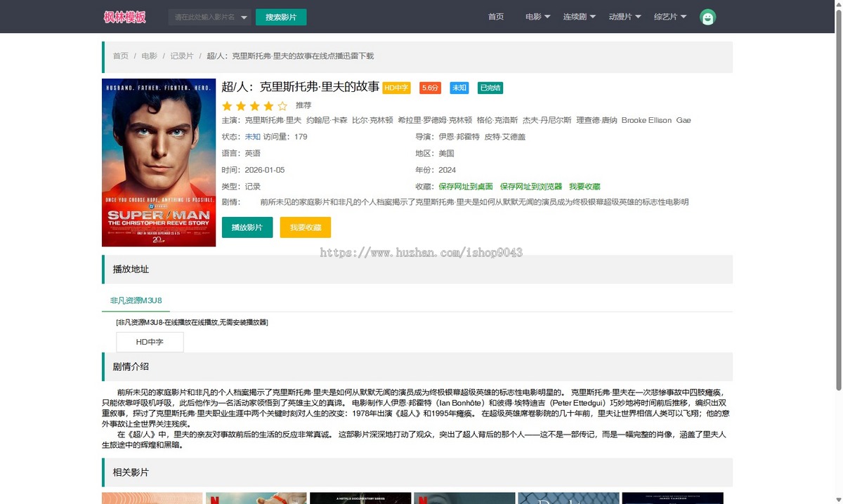This screenshot has width=843, height=504.
Task: Click language value 英语
Action: click(x=252, y=153)
